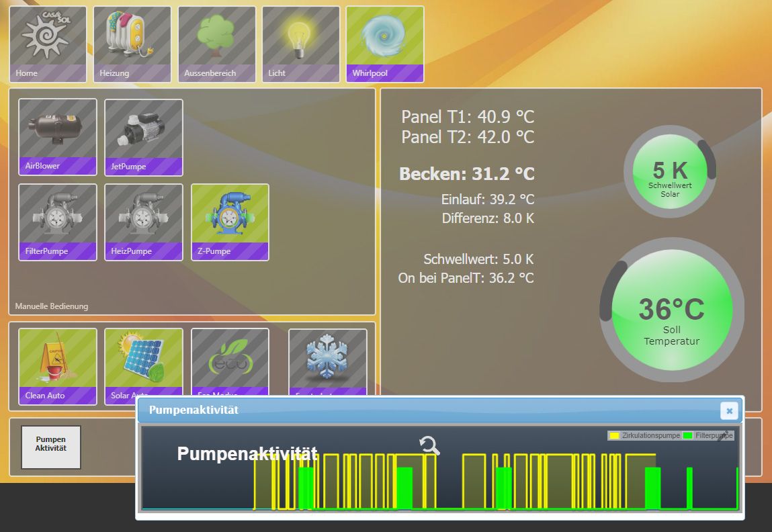Click the Manuelle Bedienung panel label

pos(52,306)
